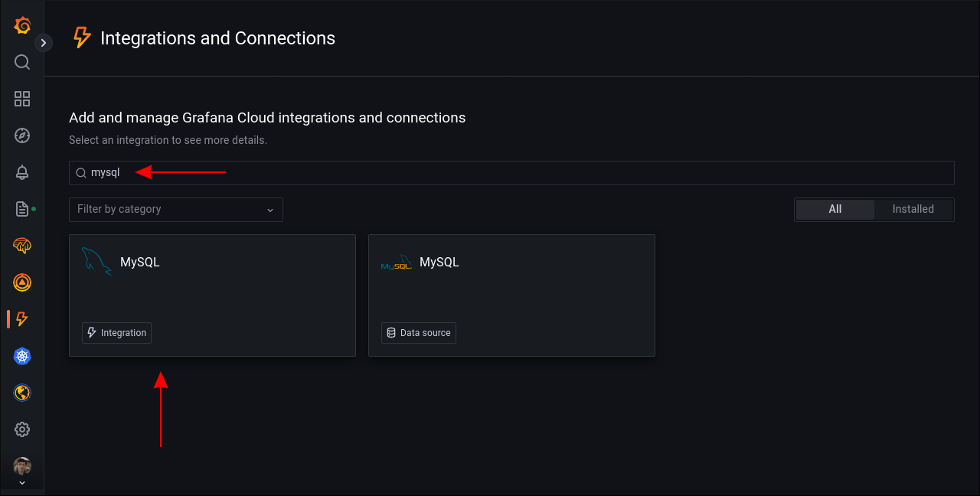Switch to the Installed filter tab
Viewport: 980px width, 496px height.
[x=913, y=209]
